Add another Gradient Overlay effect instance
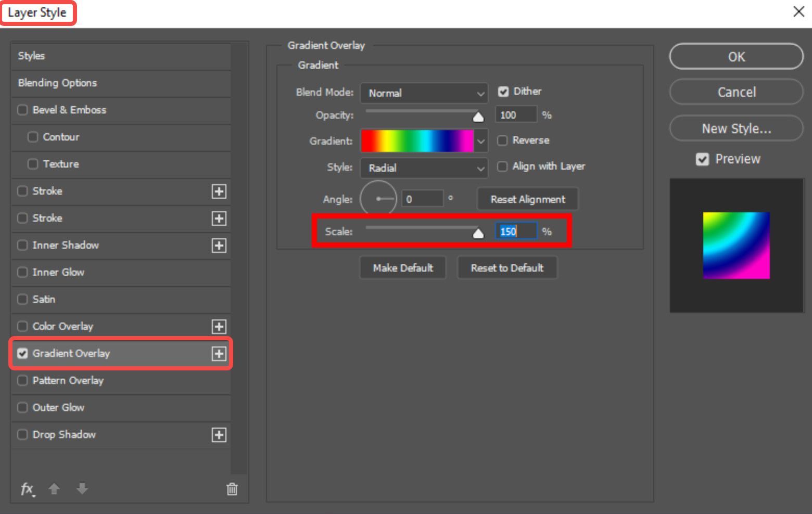 (x=219, y=353)
